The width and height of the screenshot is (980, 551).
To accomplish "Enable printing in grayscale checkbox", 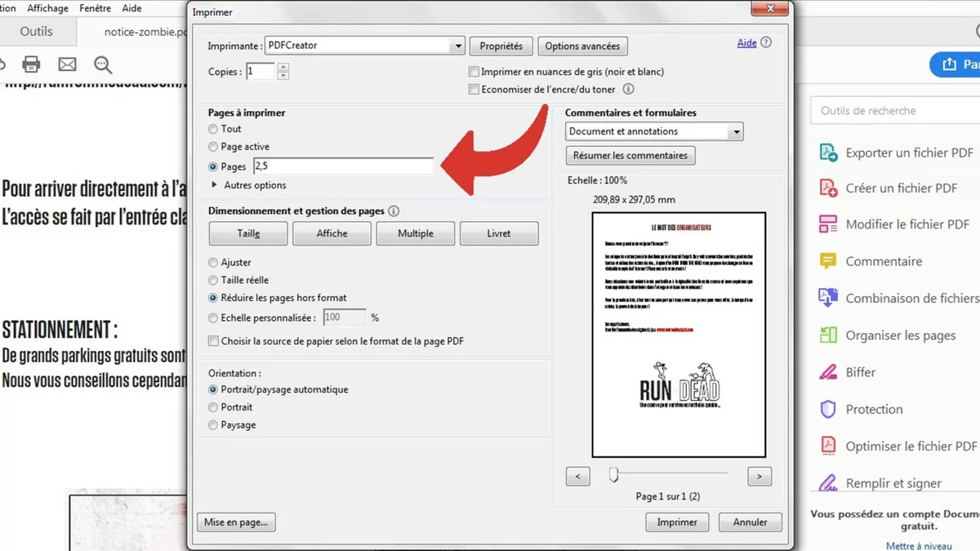I will (x=474, y=72).
